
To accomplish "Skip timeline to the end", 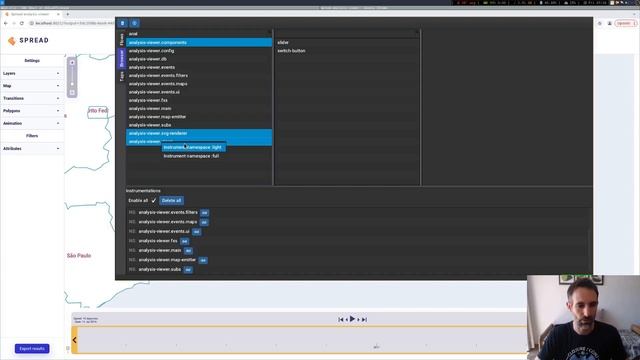I will (x=364, y=320).
